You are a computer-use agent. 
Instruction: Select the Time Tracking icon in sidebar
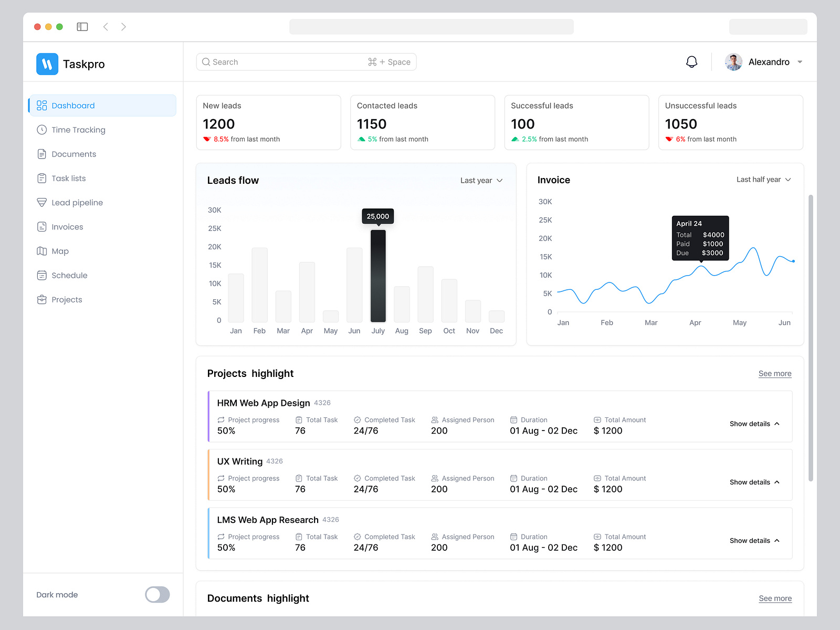pyautogui.click(x=42, y=130)
